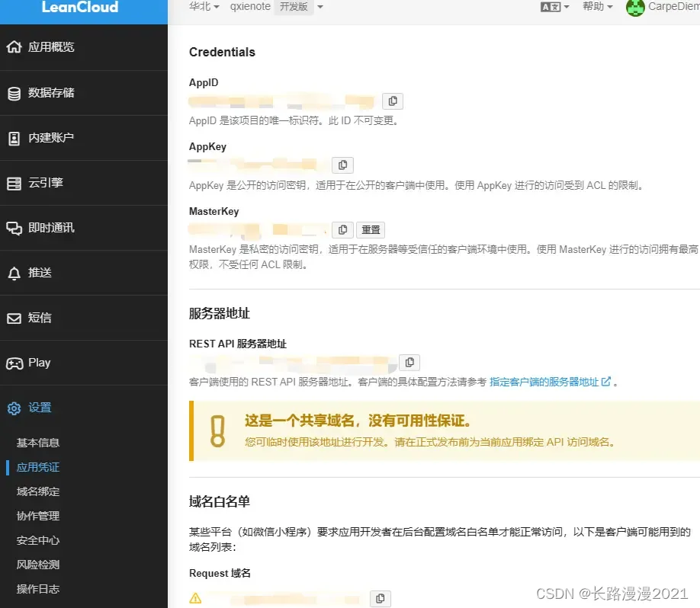Copy the AppID value
The image size is (700, 608).
pos(393,101)
